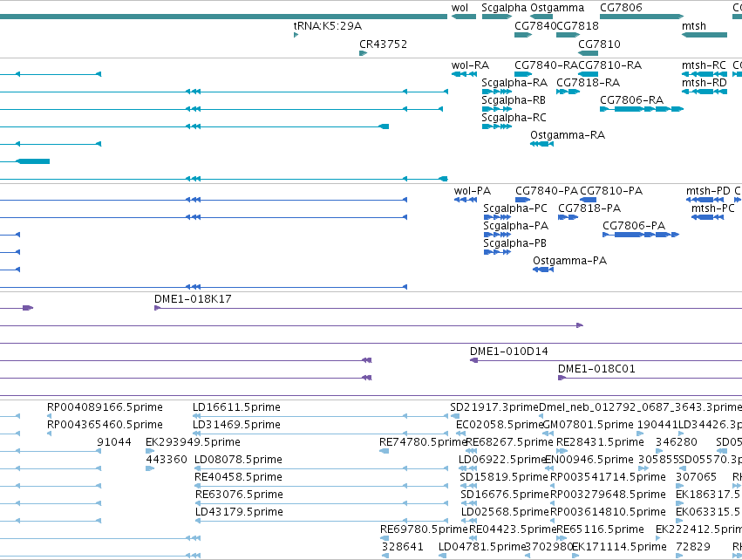The height and width of the screenshot is (560, 742).
Task: Select the CG7818-RA transcript label
Action: click(589, 83)
